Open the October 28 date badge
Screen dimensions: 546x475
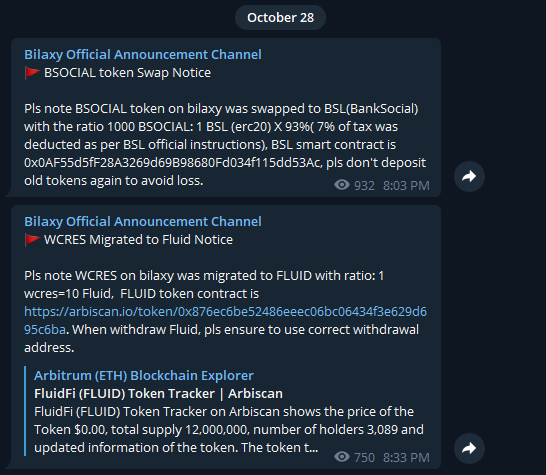click(x=280, y=17)
